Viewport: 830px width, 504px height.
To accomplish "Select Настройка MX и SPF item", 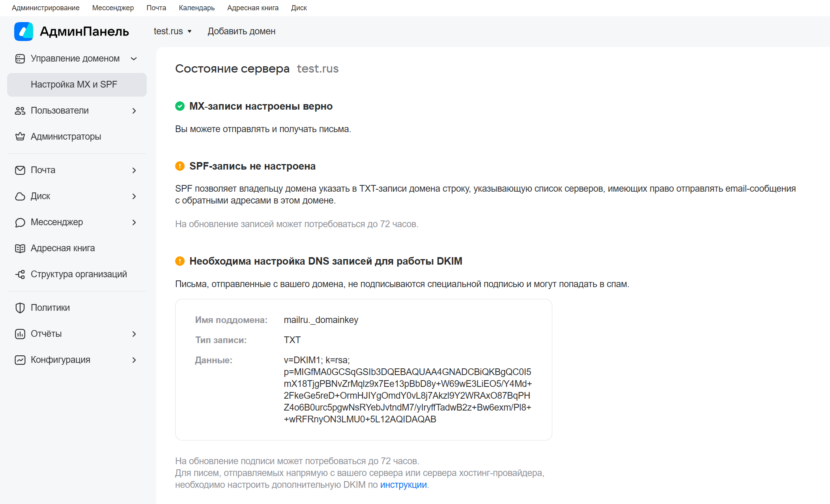I will click(x=77, y=85).
